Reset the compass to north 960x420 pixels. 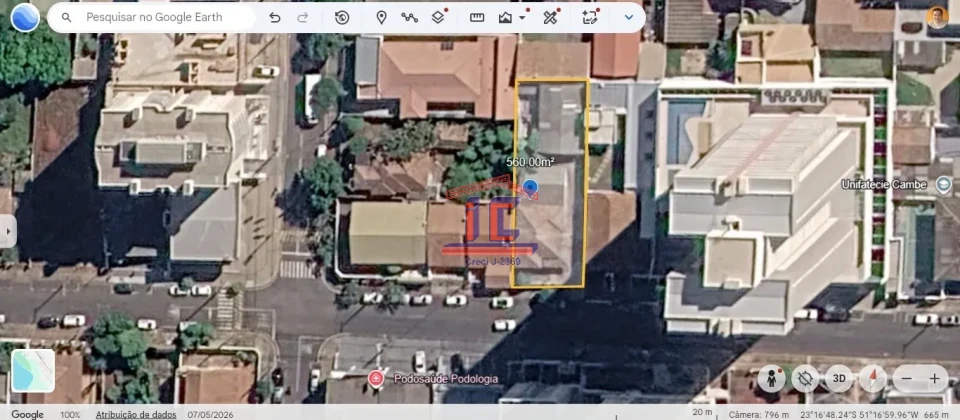(872, 379)
